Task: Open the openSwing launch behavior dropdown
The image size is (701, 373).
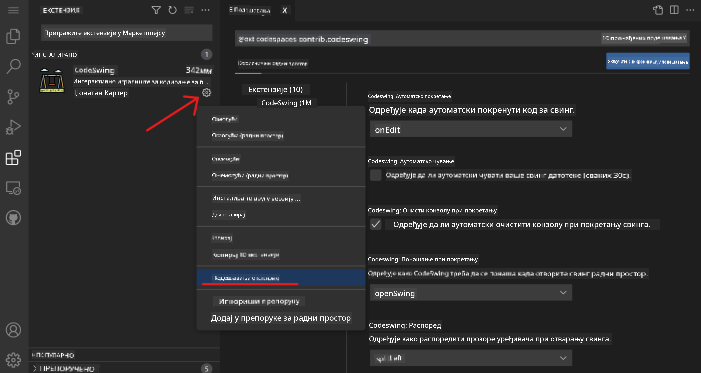Action: (x=471, y=293)
